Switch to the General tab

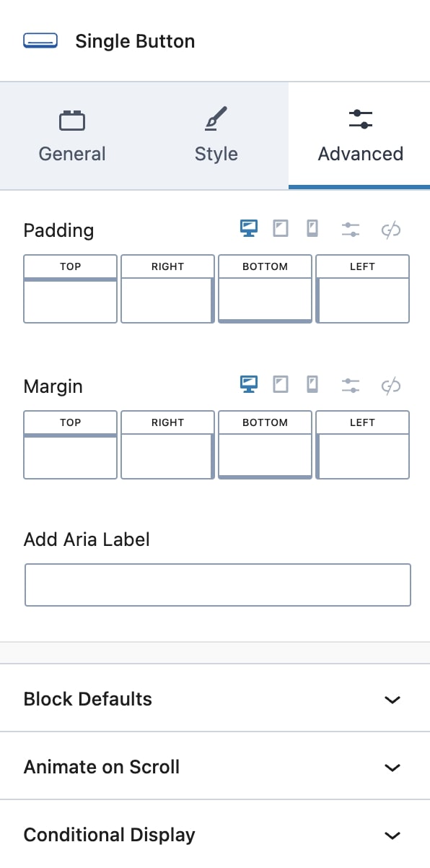tap(72, 136)
